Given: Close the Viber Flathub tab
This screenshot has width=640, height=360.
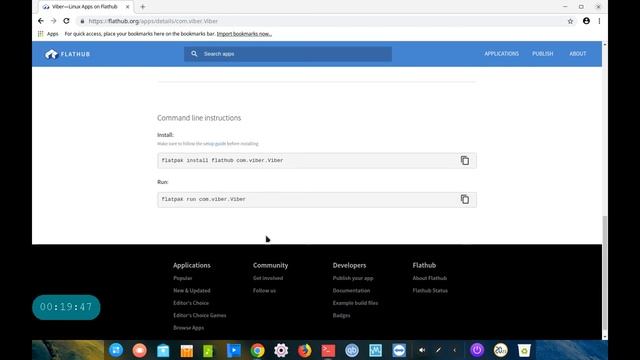Looking at the screenshot, I should tap(127, 7).
